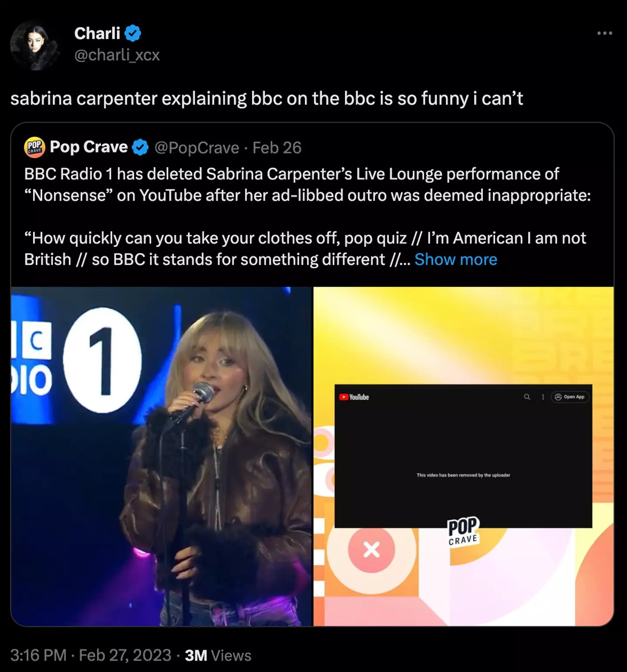Click the 3:16 PM Feb 27, 2023 timestamp

click(91, 655)
